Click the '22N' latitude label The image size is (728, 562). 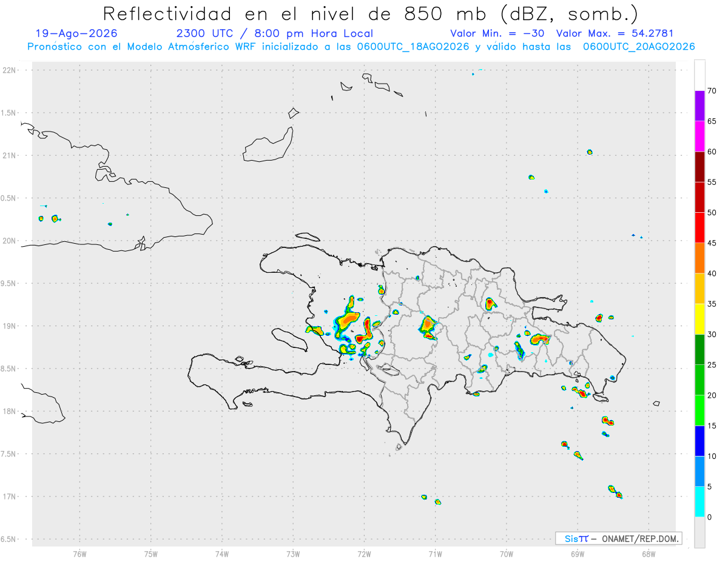coord(10,70)
